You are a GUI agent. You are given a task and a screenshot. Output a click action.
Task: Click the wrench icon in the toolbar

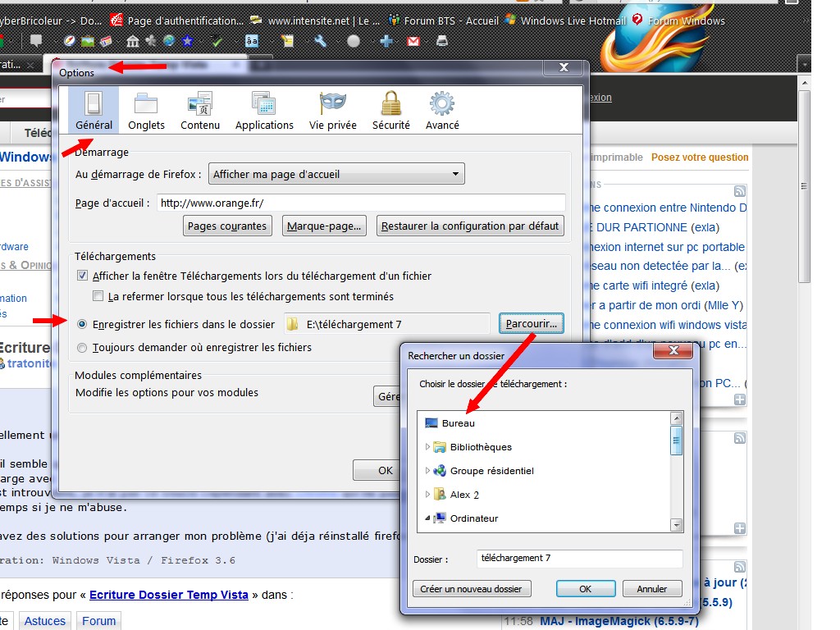click(321, 40)
